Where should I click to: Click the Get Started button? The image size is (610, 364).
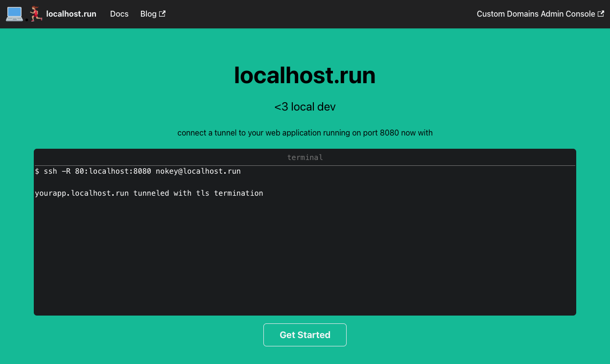[305, 335]
